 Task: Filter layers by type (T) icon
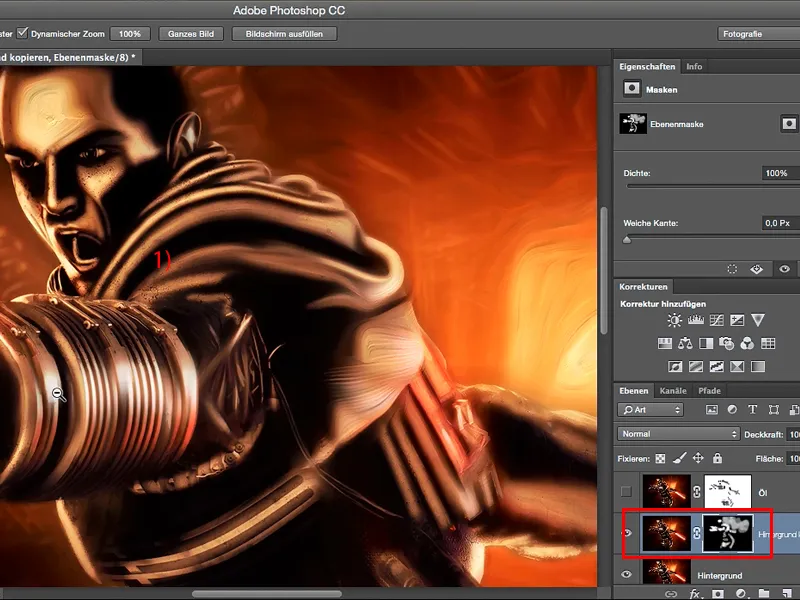[x=753, y=410]
